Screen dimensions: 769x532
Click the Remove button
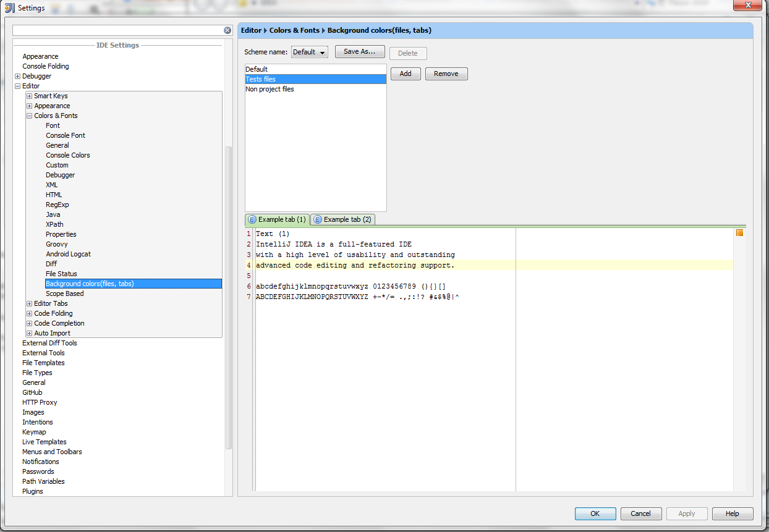point(446,74)
